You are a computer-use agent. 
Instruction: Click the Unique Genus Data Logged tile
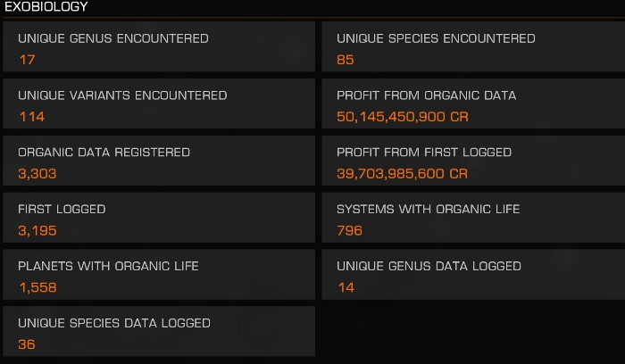(473, 275)
